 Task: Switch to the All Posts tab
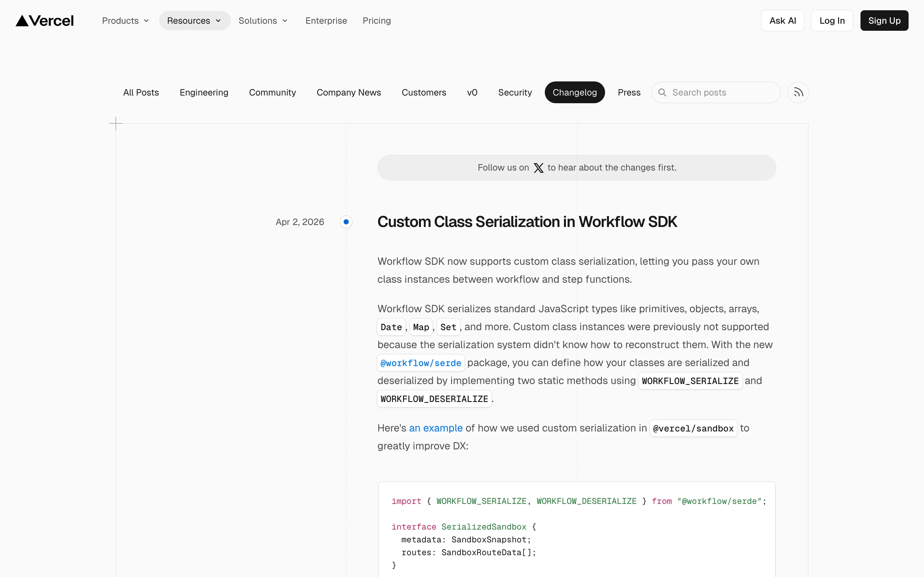(x=141, y=92)
